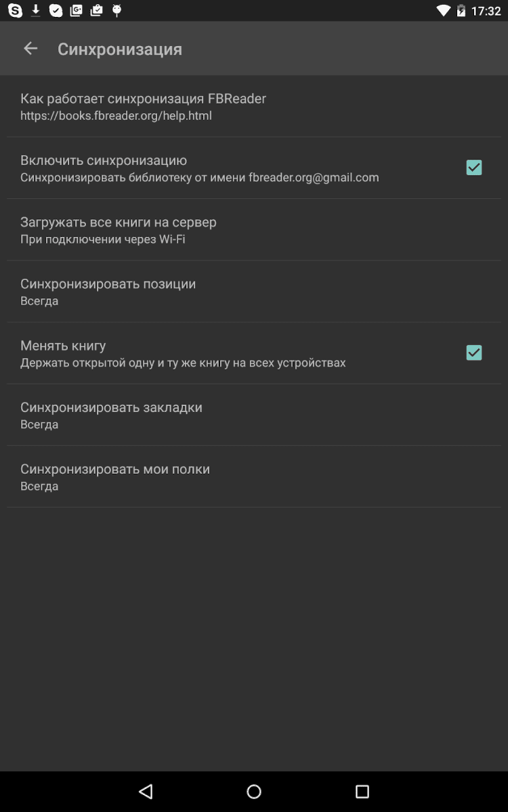Tap the 'Включить синхронизацию' setting title
Viewport: 508px width, 812px height.
(x=104, y=160)
